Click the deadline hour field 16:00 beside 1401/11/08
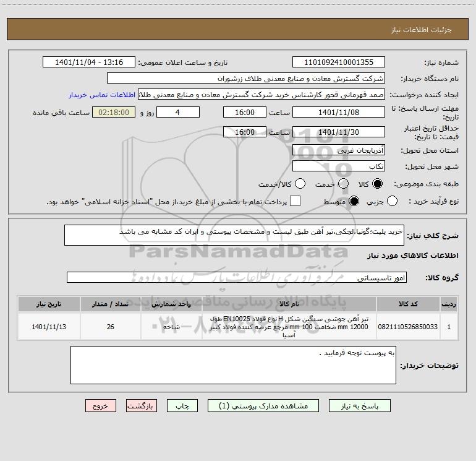This screenshot has width=476, height=461. 245,112
